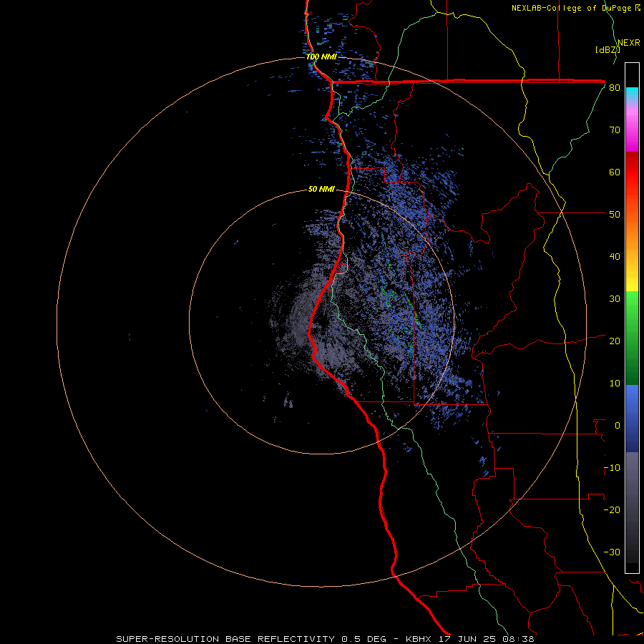Viewport: 644px width, 644px height.
Task: Click the NEXLAB-College of DuPage title text
Action: [x=575, y=8]
